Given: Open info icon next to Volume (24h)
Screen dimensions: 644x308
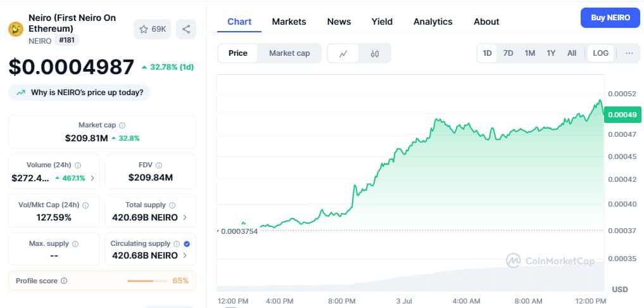Looking at the screenshot, I should pos(78,165).
